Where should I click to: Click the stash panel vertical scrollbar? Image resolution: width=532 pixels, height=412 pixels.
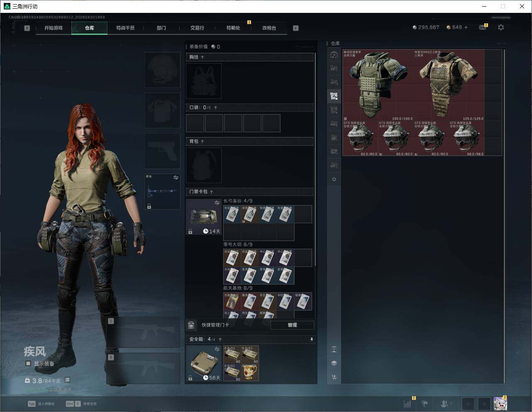click(x=504, y=216)
